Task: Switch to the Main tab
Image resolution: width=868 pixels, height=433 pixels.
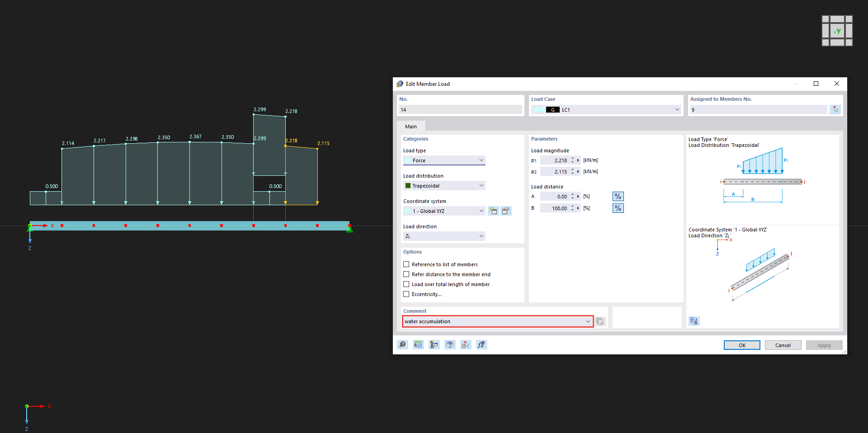Action: click(x=411, y=126)
